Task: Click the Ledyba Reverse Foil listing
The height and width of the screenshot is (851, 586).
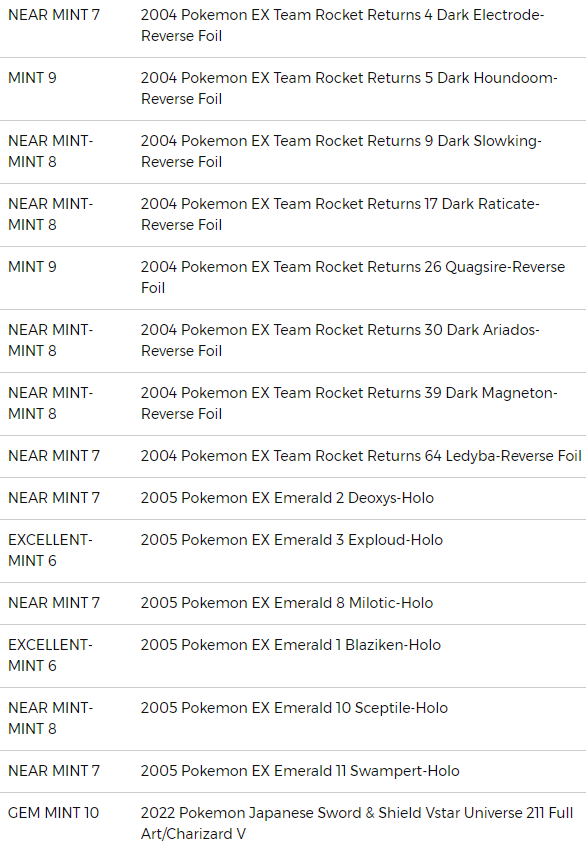Action: click(x=293, y=456)
